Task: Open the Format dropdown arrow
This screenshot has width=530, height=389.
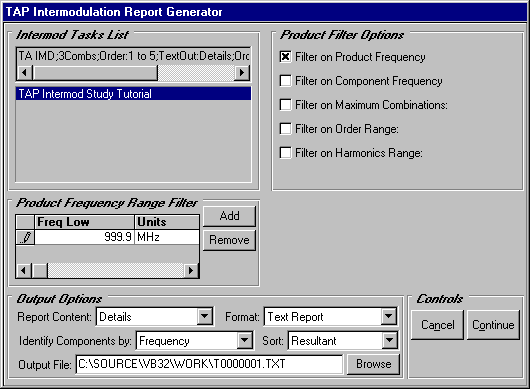Action: coord(388,317)
